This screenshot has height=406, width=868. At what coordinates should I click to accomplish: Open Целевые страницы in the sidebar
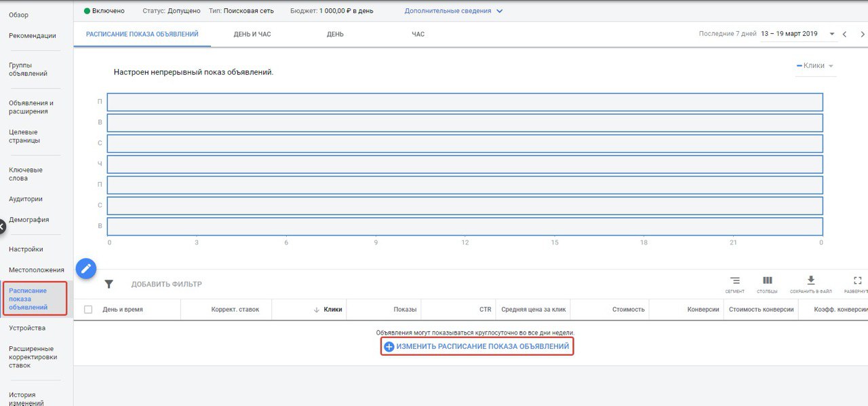(24, 136)
